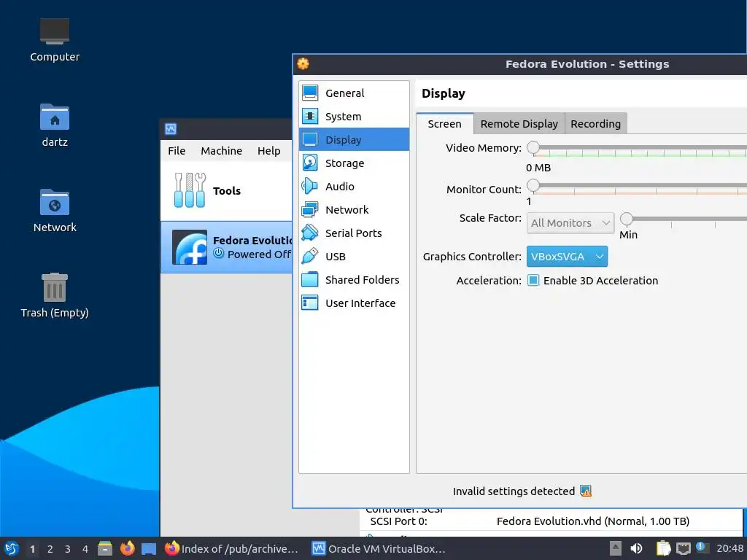Open the Serial Ports settings category
The width and height of the screenshot is (747, 560).
tap(354, 233)
